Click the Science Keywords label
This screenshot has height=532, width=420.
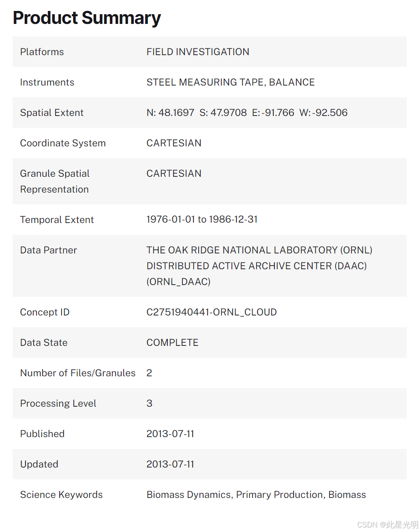61,495
